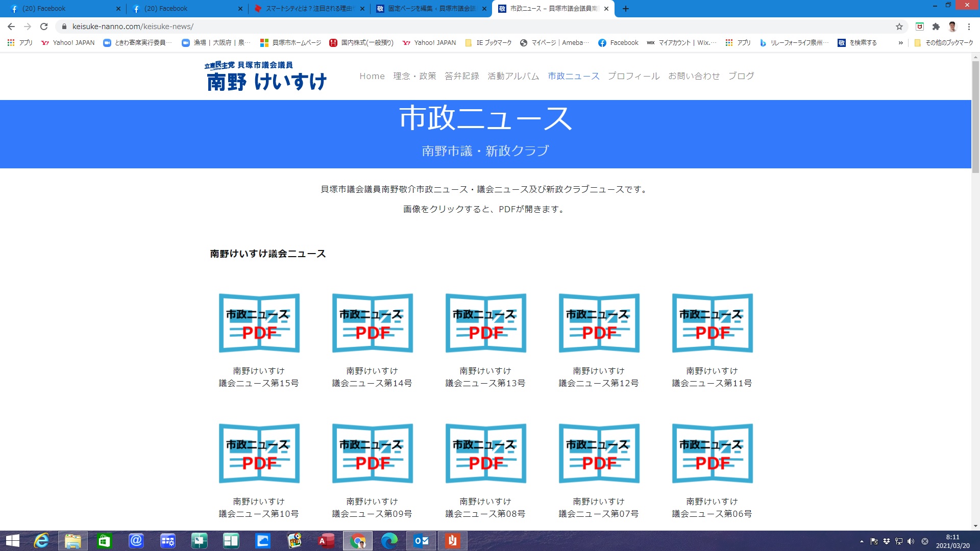Expand the hidden bookmarks chevron
This screenshot has width=980, height=551.
901,43
